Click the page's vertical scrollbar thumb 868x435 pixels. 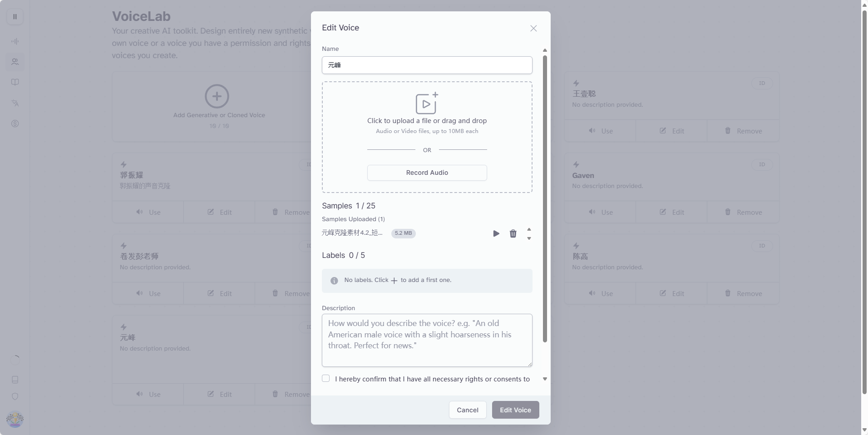tap(865, 202)
